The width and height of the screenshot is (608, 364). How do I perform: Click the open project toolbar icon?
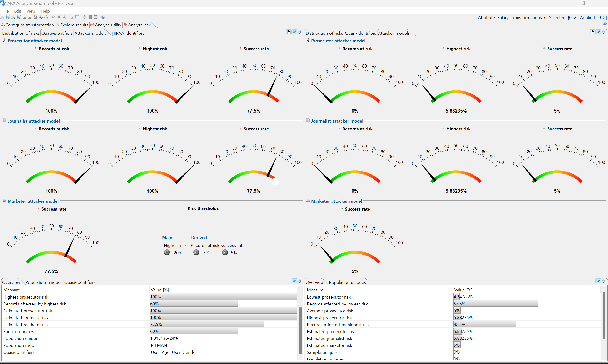[x=8, y=17]
